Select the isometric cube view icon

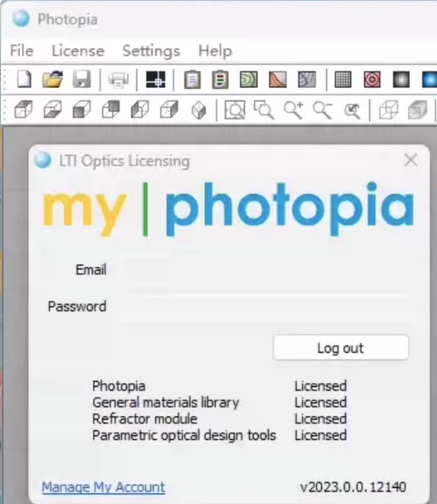click(198, 110)
